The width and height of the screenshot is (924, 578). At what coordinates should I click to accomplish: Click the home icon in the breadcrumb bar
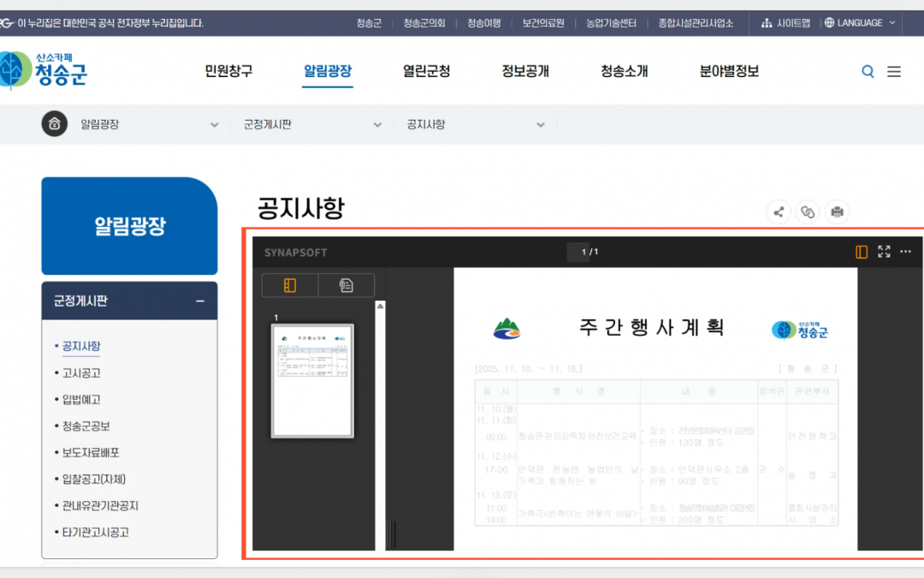(x=54, y=124)
